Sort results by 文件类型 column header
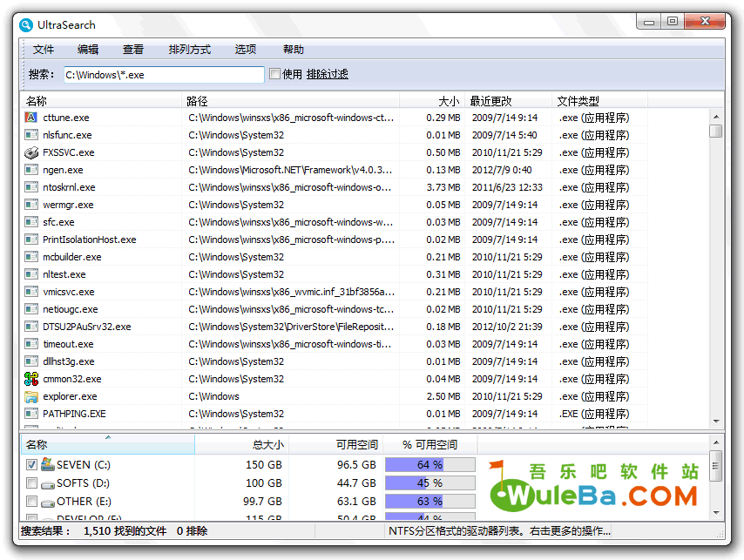This screenshot has width=744, height=560. pos(599,101)
